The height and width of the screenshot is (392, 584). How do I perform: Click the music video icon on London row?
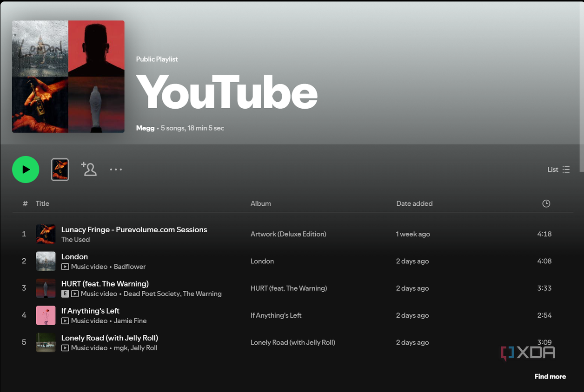coord(65,267)
